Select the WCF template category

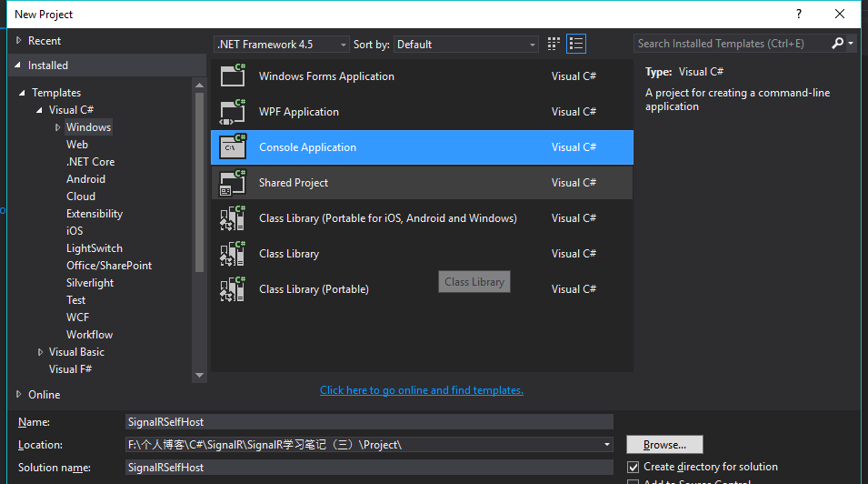tap(77, 318)
